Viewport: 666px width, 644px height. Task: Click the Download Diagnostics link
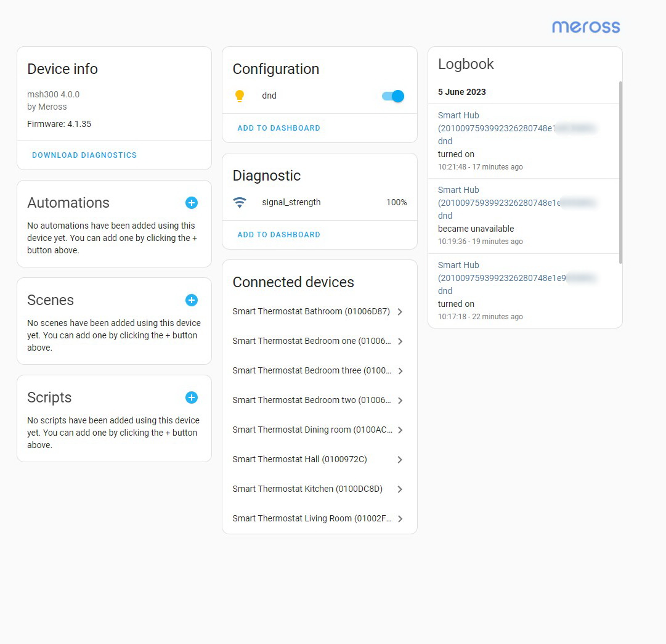pos(84,155)
